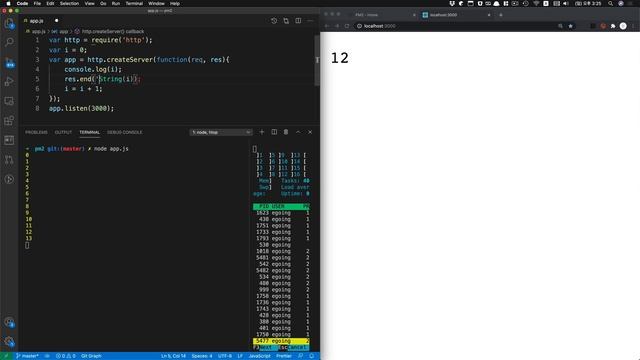640x360 pixels.
Task: Open the browser extensions puzzle icon
Action: pyautogui.click(x=613, y=26)
